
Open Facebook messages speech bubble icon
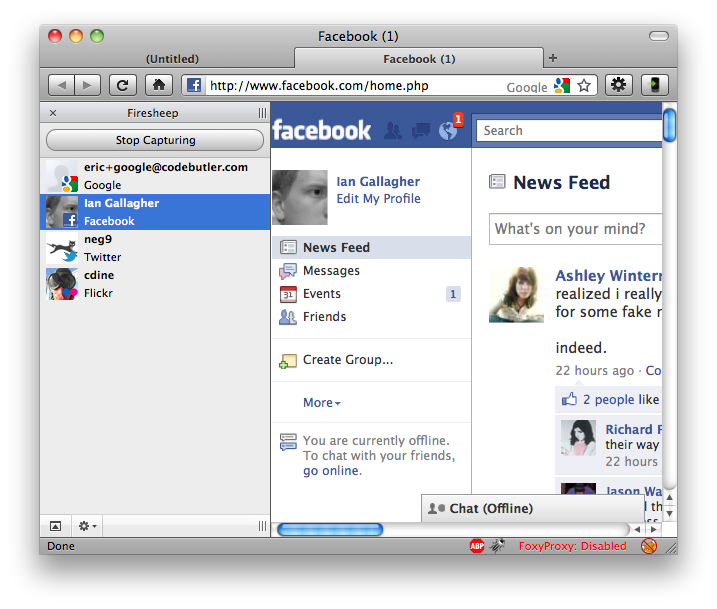pos(421,131)
